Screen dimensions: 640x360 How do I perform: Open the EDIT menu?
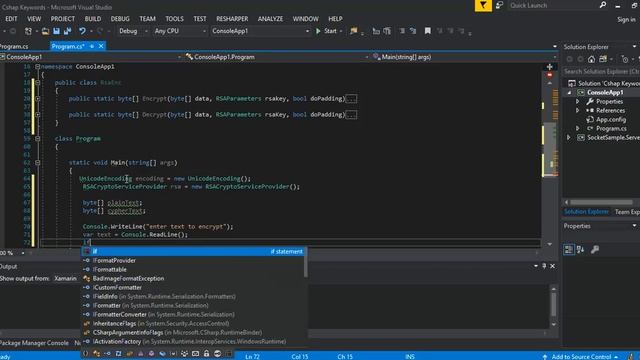tap(11, 19)
